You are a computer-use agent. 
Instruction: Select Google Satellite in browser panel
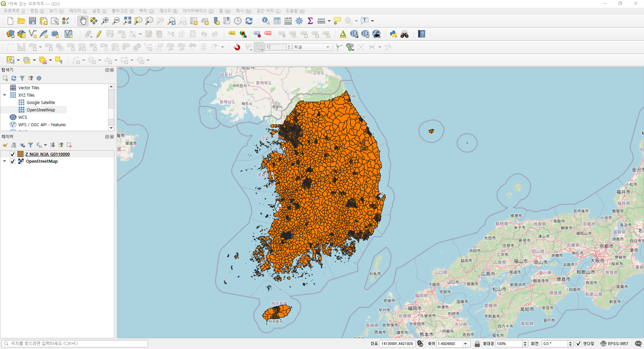[41, 103]
